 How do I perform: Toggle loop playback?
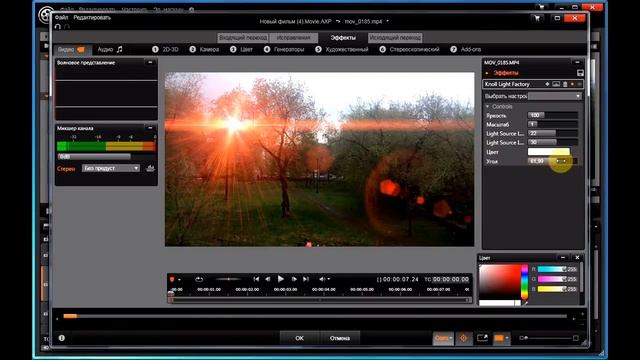pyautogui.click(x=199, y=279)
